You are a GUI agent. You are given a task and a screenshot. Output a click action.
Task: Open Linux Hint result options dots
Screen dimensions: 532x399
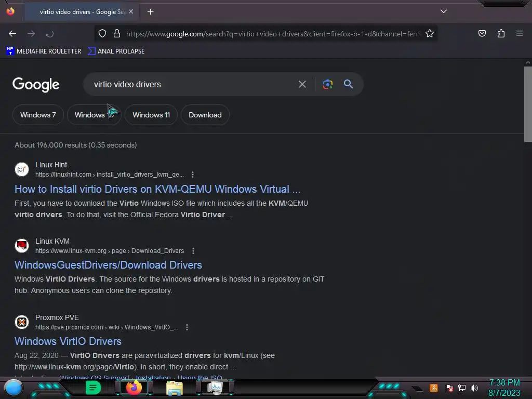(x=193, y=175)
